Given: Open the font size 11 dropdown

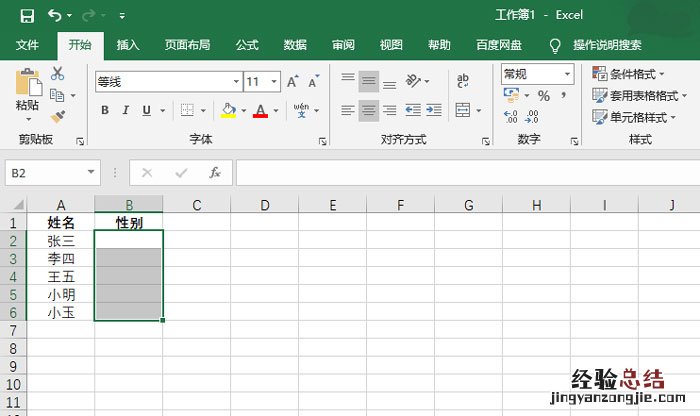Looking at the screenshot, I should [x=274, y=82].
